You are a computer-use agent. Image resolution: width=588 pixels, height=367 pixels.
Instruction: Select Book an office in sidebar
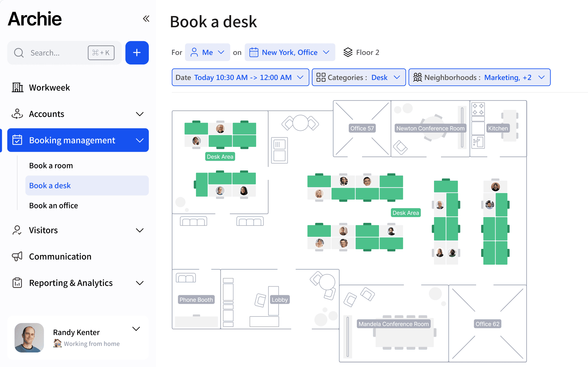pyautogui.click(x=54, y=205)
